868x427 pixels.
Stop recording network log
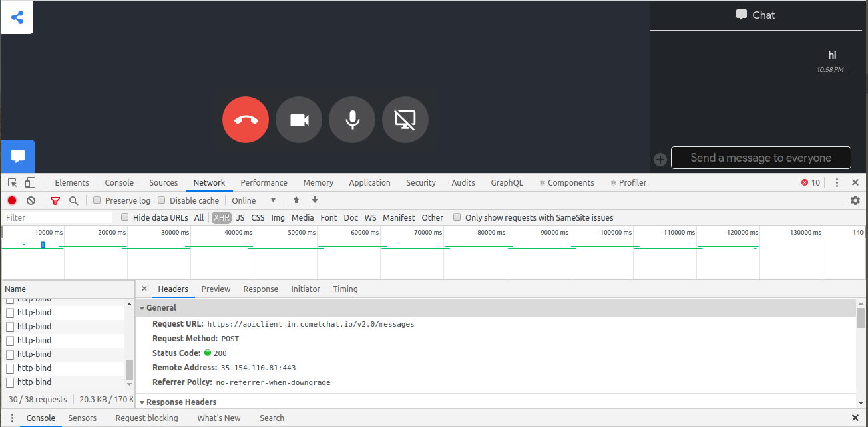pos(12,200)
